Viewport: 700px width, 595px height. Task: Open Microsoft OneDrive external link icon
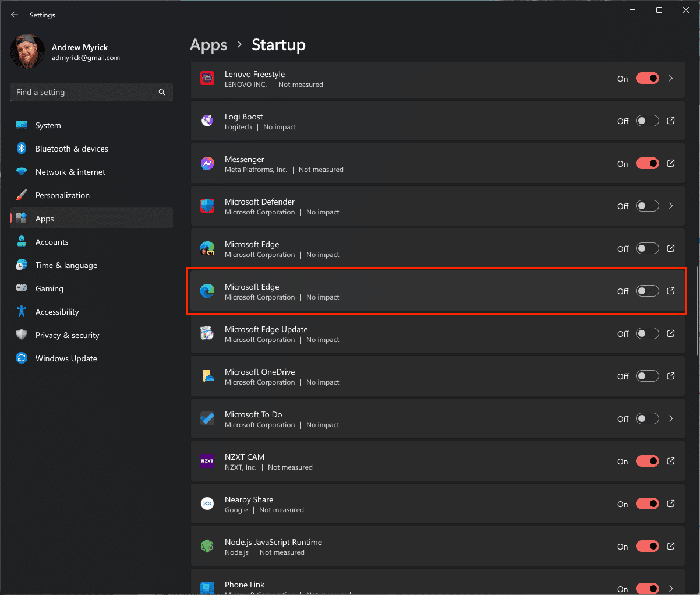pyautogui.click(x=671, y=376)
